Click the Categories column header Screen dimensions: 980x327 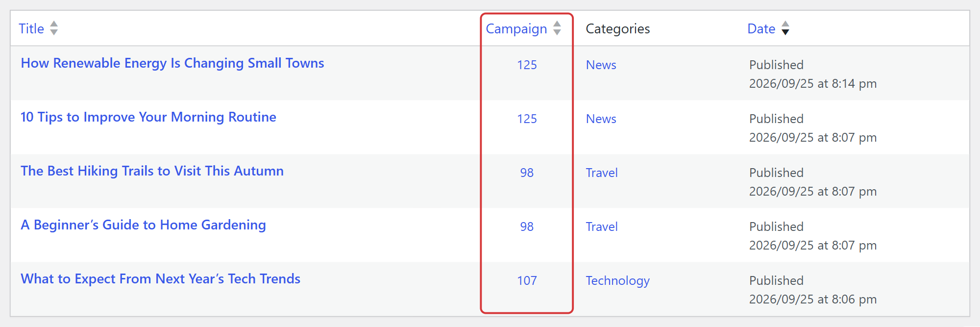(618, 29)
